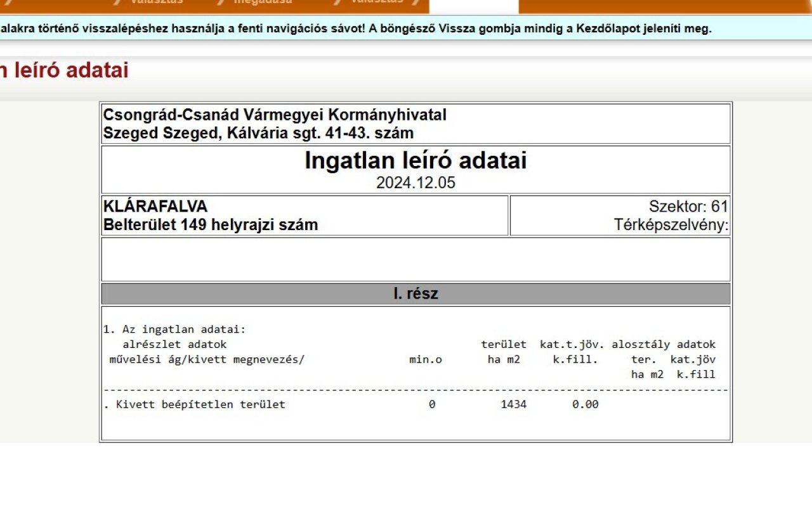Select the date 2024.12.05

tap(416, 183)
